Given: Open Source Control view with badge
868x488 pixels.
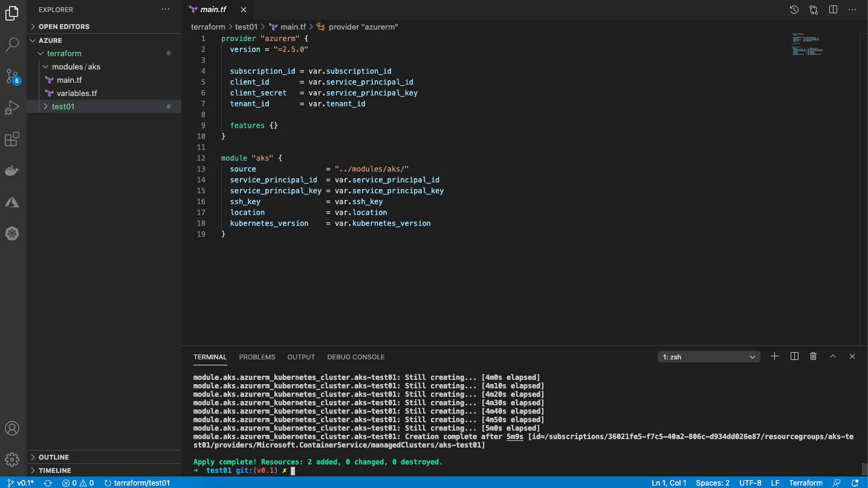Looking at the screenshot, I should (x=12, y=76).
